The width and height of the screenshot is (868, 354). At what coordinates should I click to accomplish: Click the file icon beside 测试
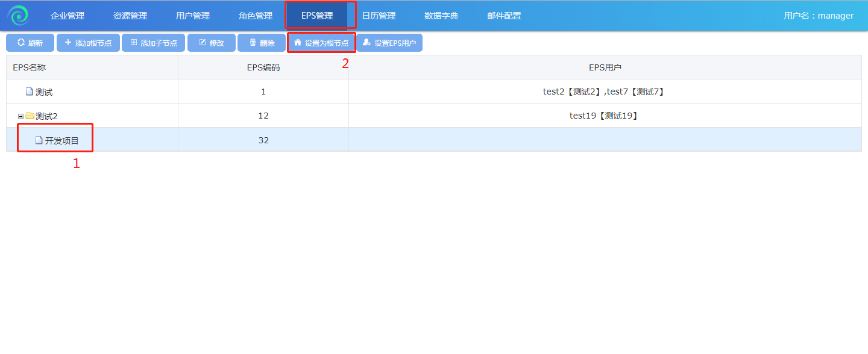[29, 92]
